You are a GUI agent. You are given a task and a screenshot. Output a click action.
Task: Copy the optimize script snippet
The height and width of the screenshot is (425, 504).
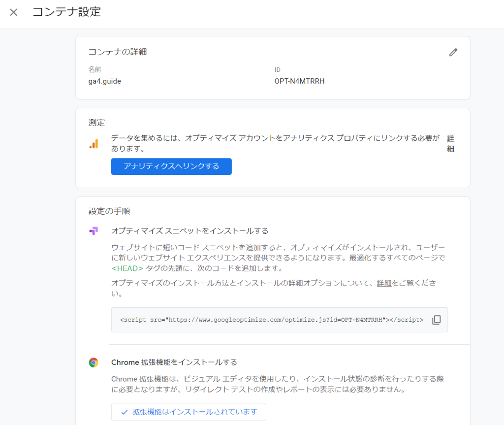click(x=436, y=320)
